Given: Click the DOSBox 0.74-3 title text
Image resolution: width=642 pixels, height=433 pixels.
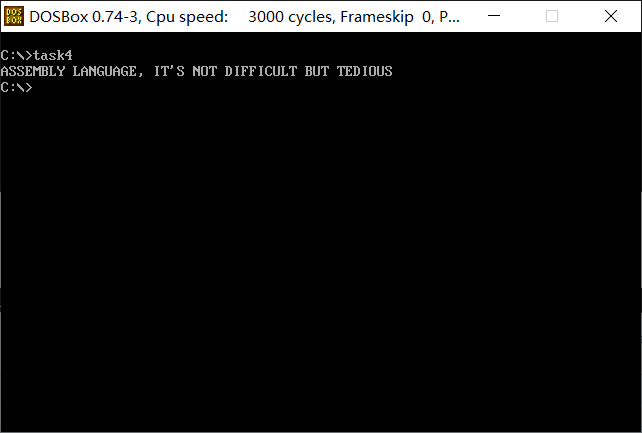Looking at the screenshot, I should 85,17.
